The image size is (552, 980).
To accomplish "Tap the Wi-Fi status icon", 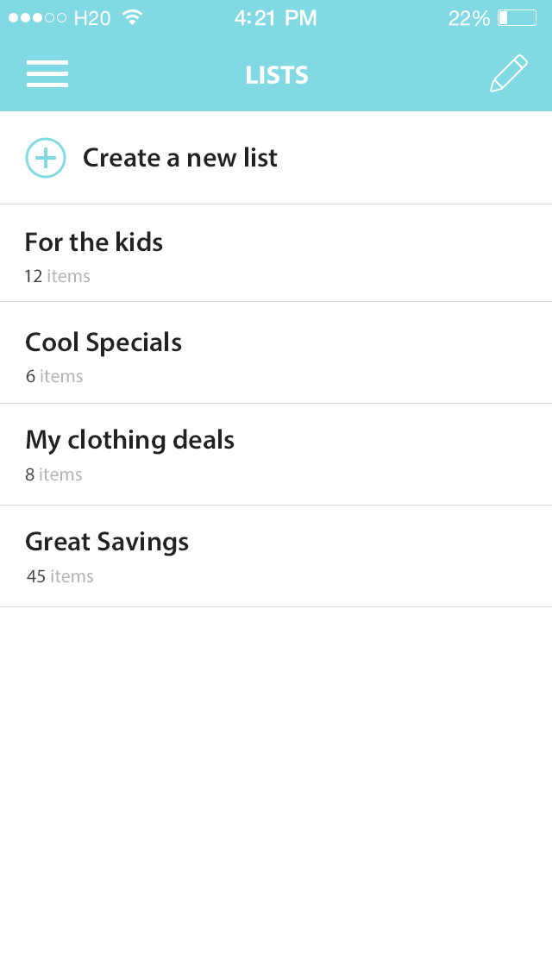I will click(132, 17).
